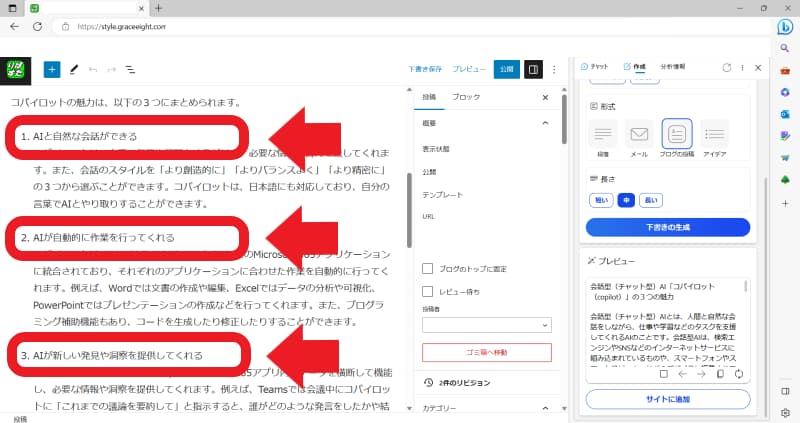The image size is (800, 423).
Task: Select the blog post format icon
Action: 677,134
